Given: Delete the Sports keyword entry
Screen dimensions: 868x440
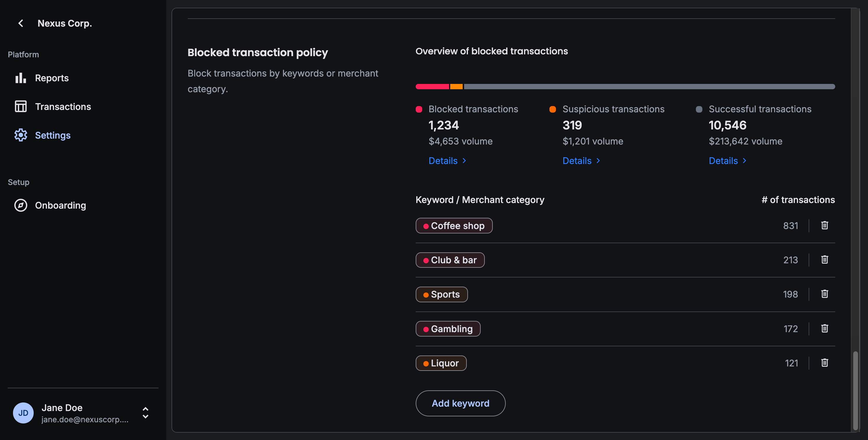Looking at the screenshot, I should [825, 294].
